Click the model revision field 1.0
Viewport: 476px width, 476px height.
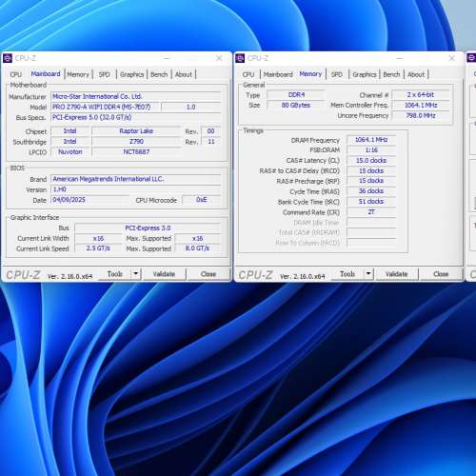coord(191,107)
